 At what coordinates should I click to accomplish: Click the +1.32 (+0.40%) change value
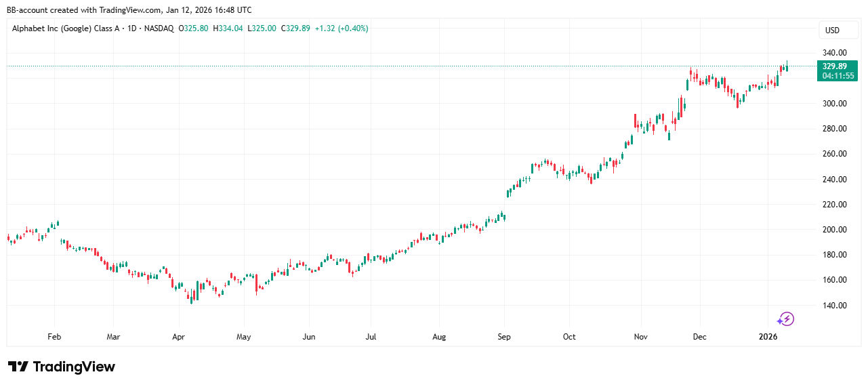tap(342, 28)
